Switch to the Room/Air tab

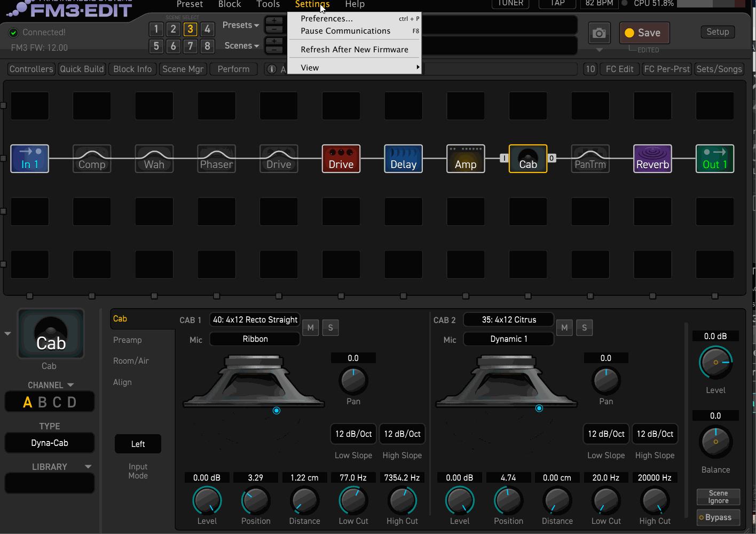coord(131,361)
